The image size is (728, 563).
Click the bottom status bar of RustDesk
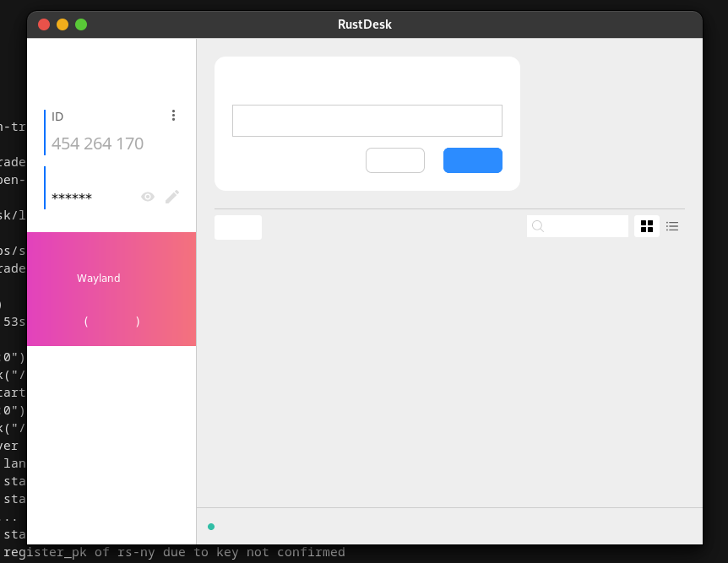point(448,525)
